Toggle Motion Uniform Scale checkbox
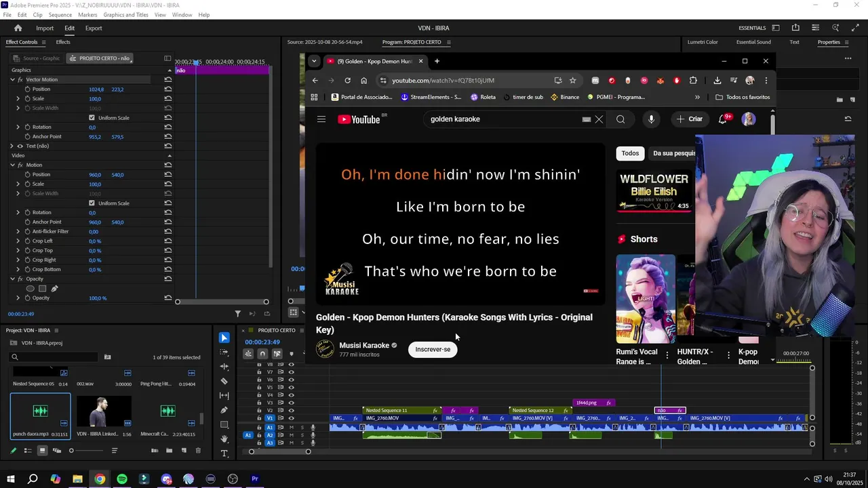The width and height of the screenshot is (868, 488). [x=92, y=203]
